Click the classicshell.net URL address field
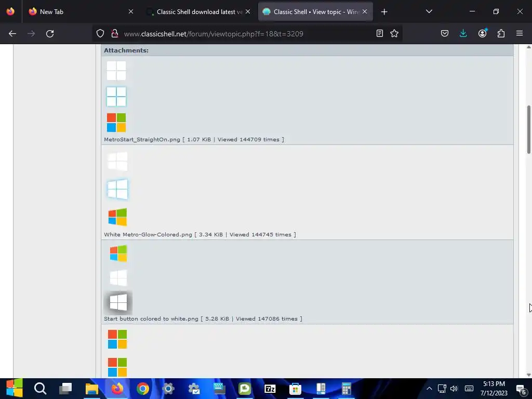 coord(247,34)
